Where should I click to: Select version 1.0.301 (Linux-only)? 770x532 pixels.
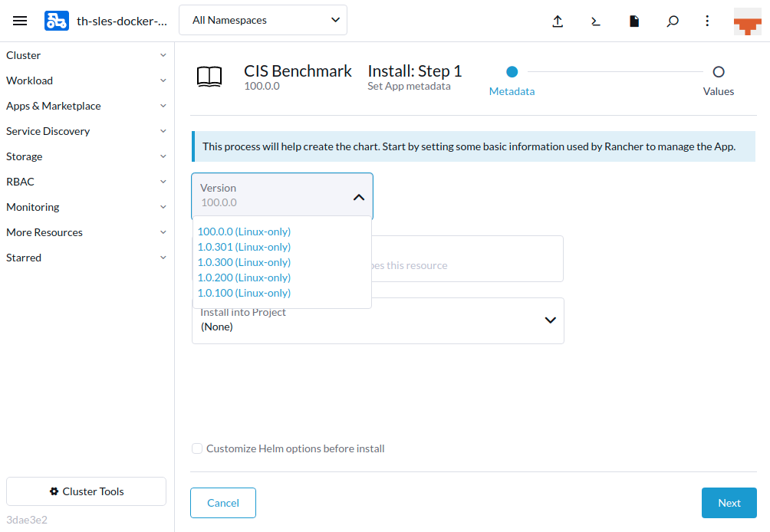click(x=244, y=247)
